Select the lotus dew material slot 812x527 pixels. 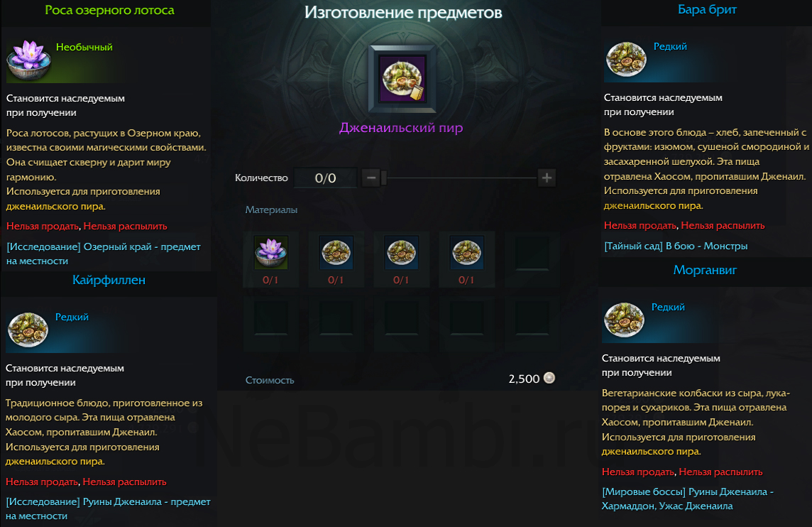(270, 253)
